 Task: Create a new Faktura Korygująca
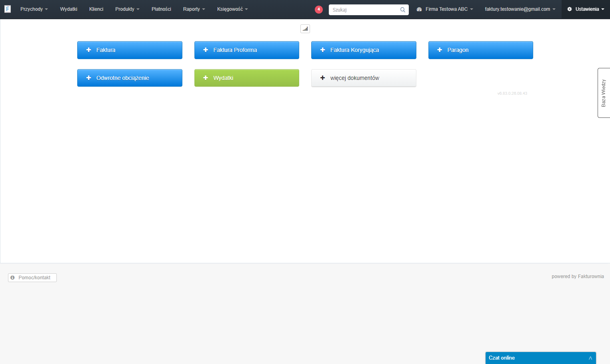pos(364,50)
